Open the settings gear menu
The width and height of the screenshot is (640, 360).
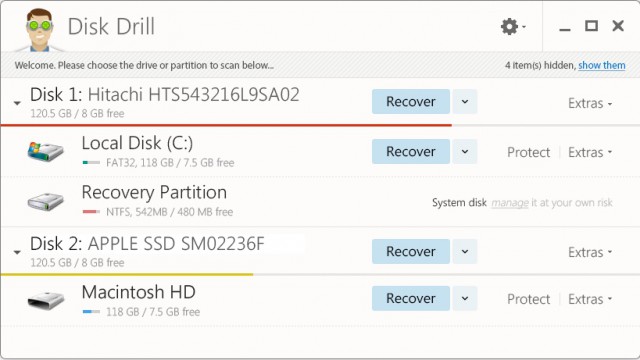tap(513, 27)
